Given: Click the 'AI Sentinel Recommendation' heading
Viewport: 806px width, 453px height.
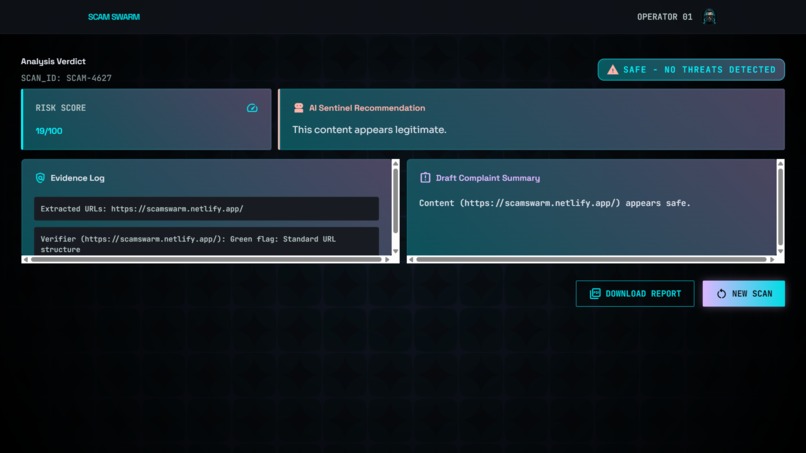Looking at the screenshot, I should (367, 108).
